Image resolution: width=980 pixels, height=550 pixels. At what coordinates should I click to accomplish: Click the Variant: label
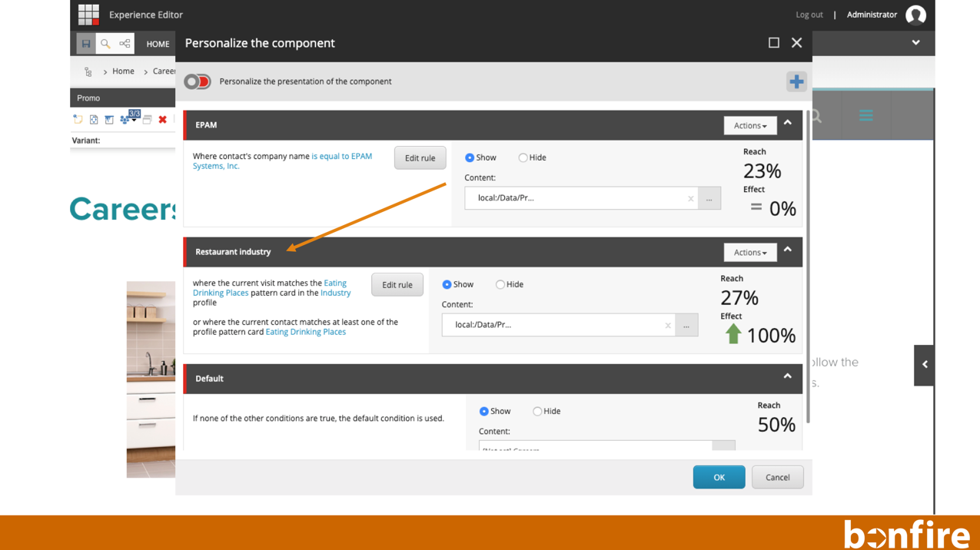coord(86,141)
